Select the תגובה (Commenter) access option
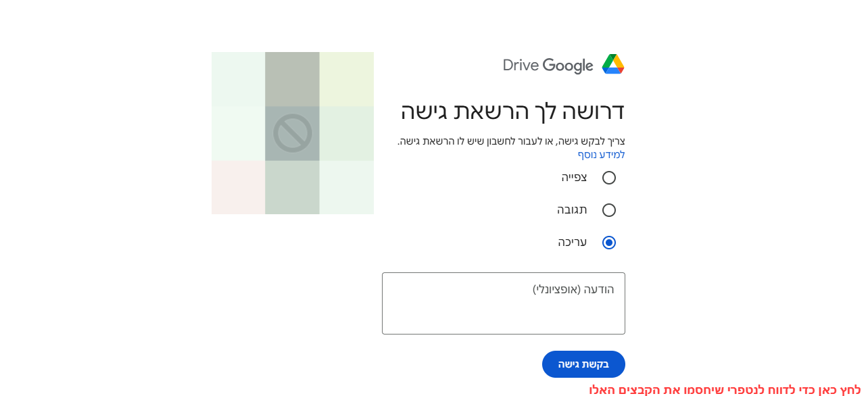The image size is (868, 396). (609, 209)
